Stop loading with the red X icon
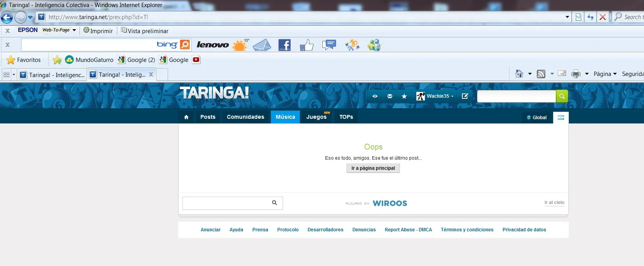 coord(603,17)
